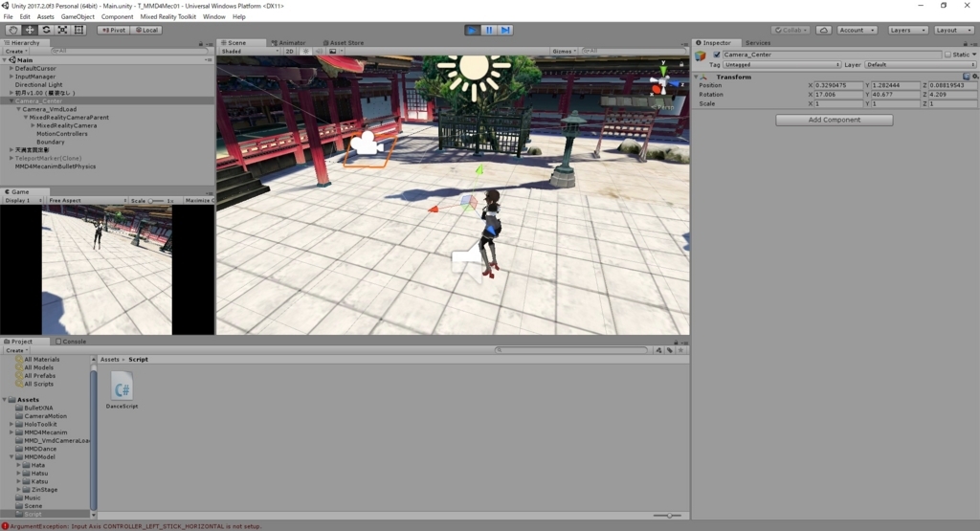Select the Hand tool
This screenshot has height=531, width=980.
12,30
